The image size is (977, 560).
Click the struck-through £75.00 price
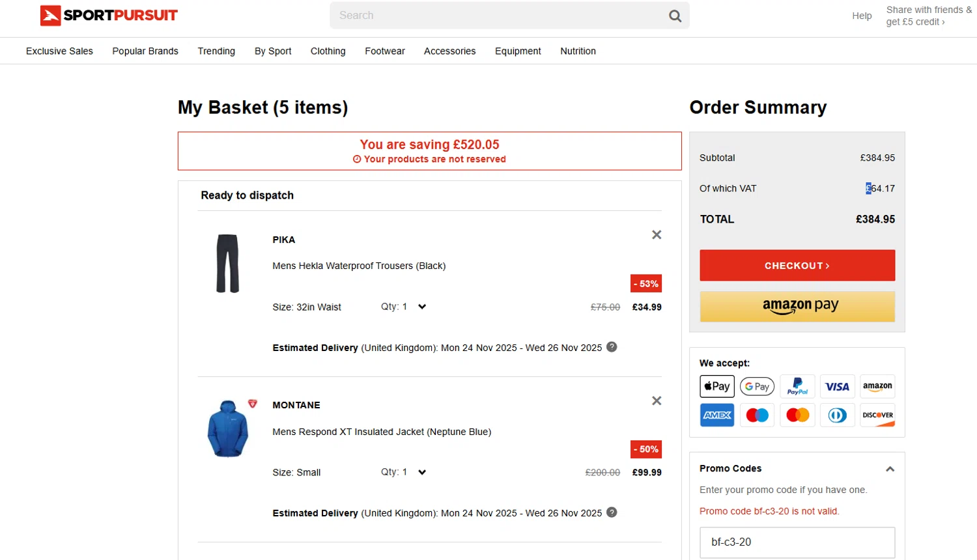point(605,307)
